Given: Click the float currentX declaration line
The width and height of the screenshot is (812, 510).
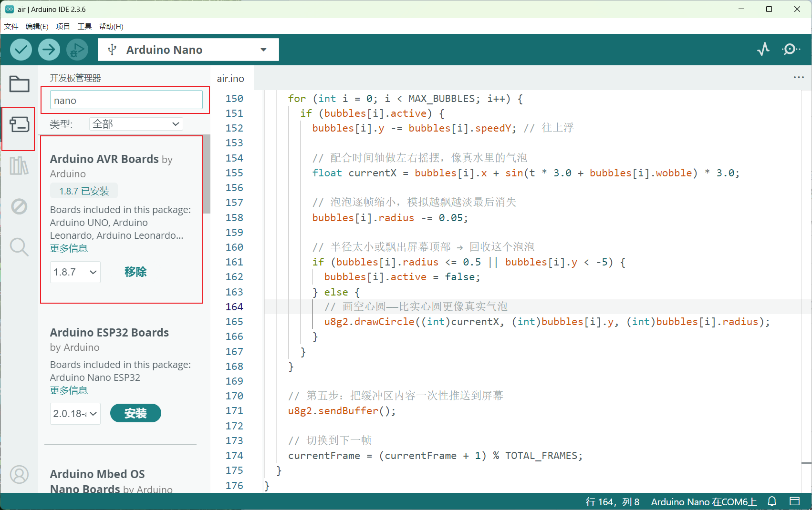Looking at the screenshot, I should (x=526, y=173).
